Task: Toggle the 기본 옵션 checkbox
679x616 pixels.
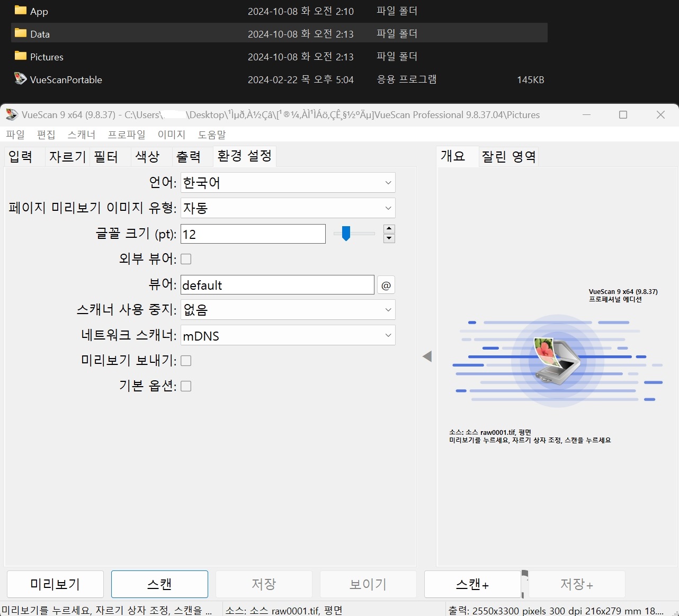Action: click(186, 386)
